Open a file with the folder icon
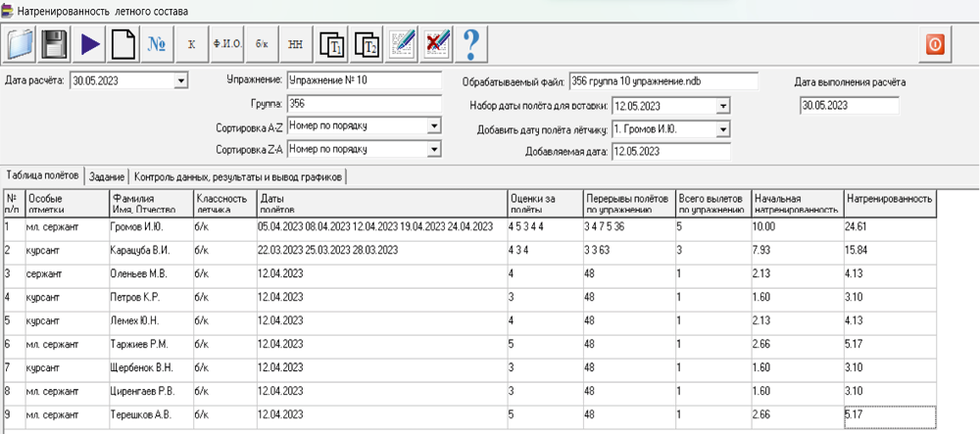Screen dimensions: 980x434 [22, 43]
